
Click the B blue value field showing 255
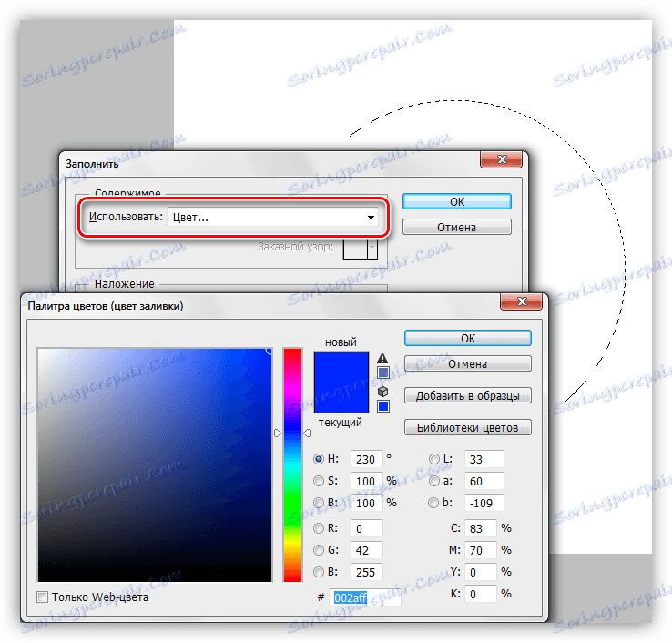coord(366,572)
